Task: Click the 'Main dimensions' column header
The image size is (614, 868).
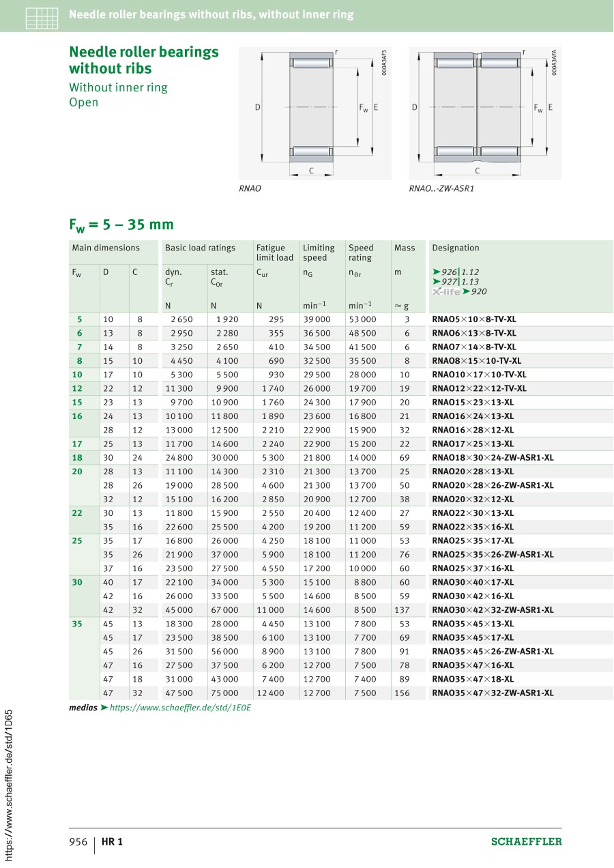Action: click(106, 248)
